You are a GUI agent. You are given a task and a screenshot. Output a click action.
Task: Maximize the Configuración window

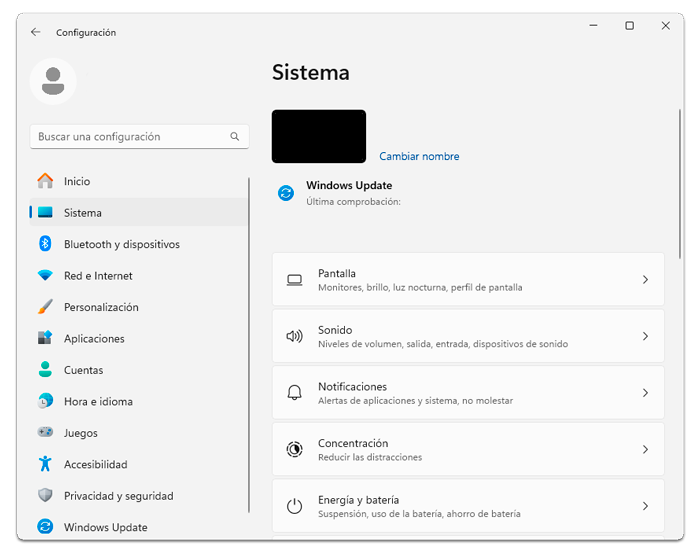pos(629,25)
